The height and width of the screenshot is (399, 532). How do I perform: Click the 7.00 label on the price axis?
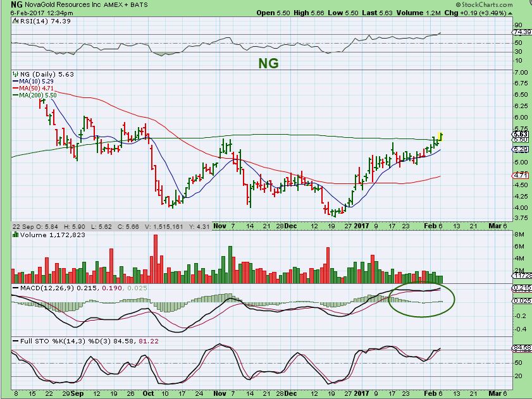[x=521, y=72]
